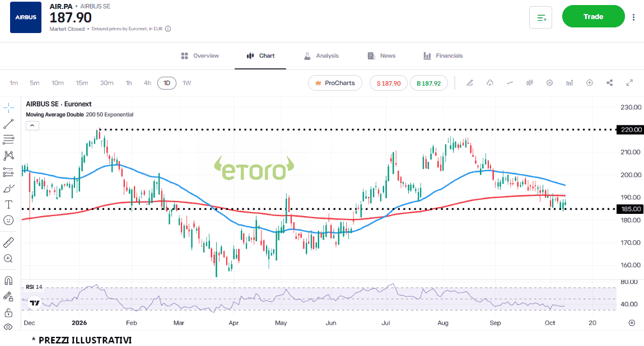Click the delayed prices info icon
The image size is (644, 346).
(x=168, y=29)
